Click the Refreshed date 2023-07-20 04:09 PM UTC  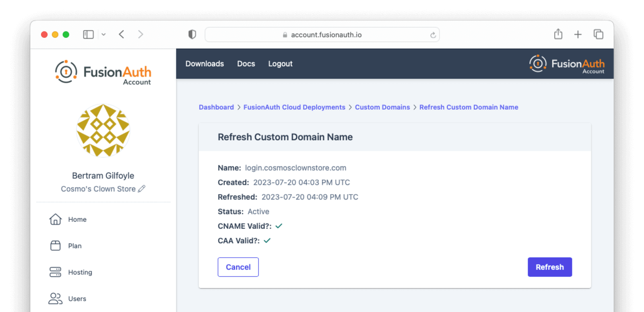coord(310,197)
